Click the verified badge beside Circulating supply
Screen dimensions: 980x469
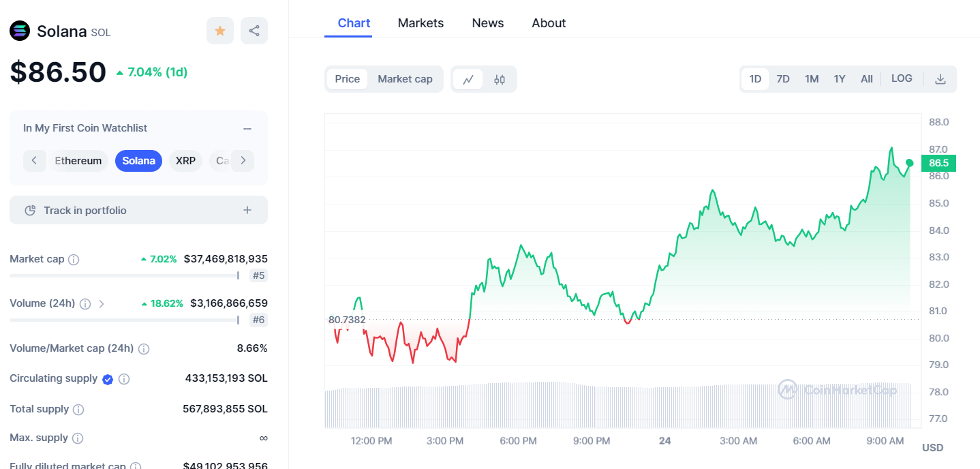pos(108,379)
